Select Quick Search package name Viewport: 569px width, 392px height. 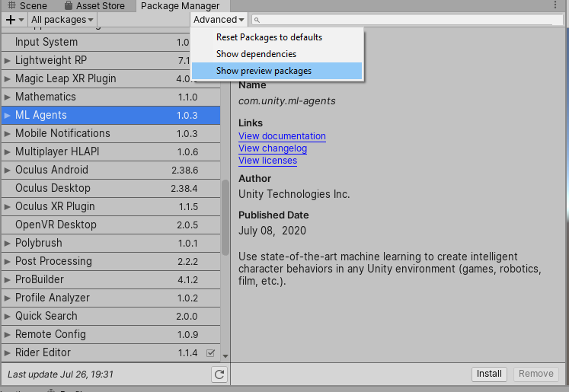(x=46, y=316)
